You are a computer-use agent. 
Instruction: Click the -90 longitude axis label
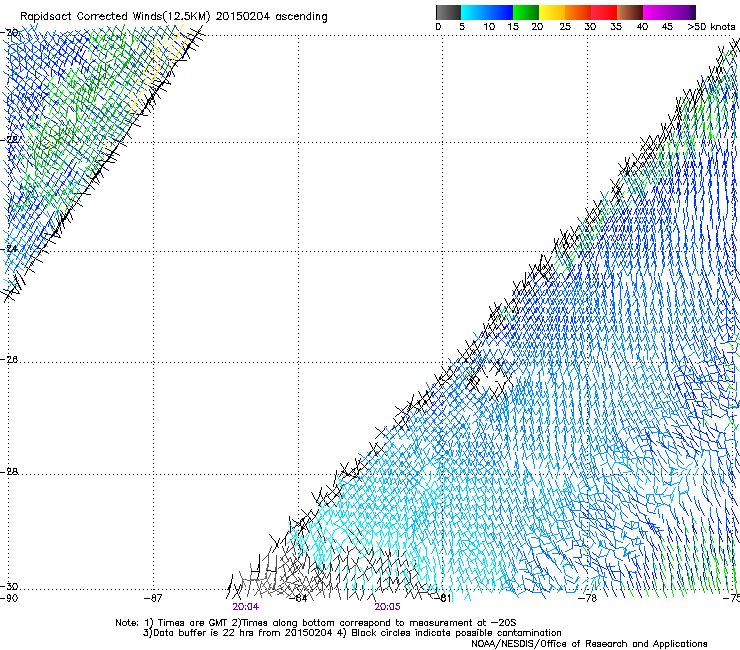(x=9, y=598)
